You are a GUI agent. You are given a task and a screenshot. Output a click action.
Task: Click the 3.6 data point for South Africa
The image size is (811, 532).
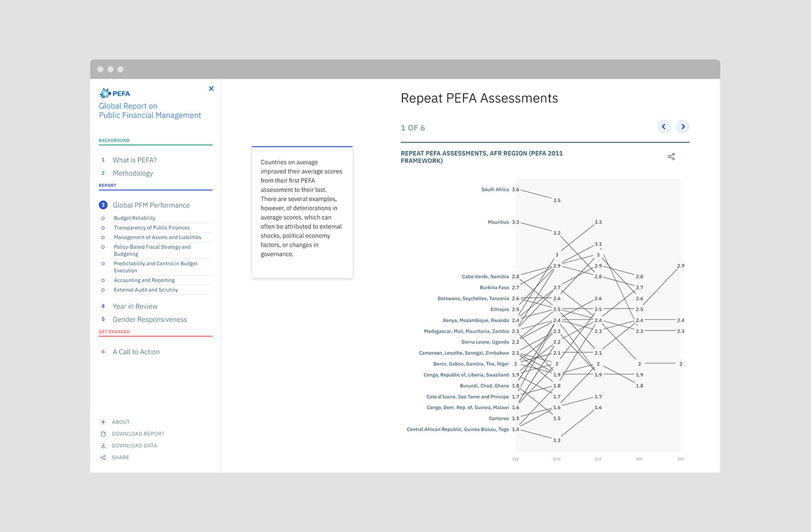(516, 190)
